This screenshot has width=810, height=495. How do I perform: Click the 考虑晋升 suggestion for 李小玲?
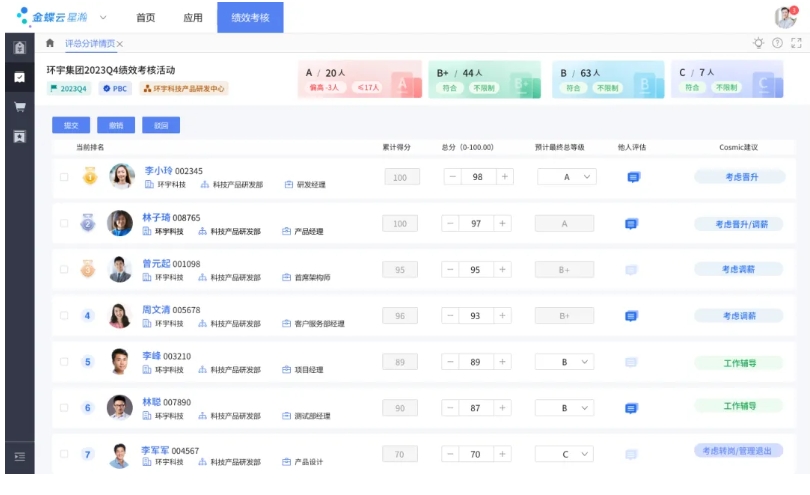(x=740, y=177)
